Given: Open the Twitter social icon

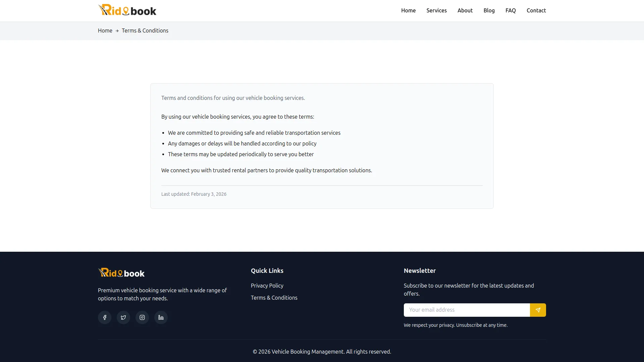Looking at the screenshot, I should (x=123, y=317).
